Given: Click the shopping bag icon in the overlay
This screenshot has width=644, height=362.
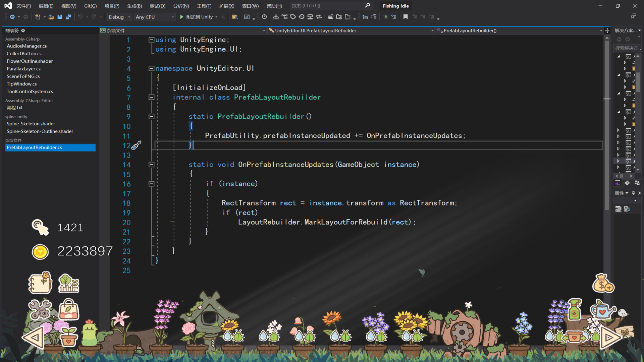Looking at the screenshot, I should (x=68, y=310).
